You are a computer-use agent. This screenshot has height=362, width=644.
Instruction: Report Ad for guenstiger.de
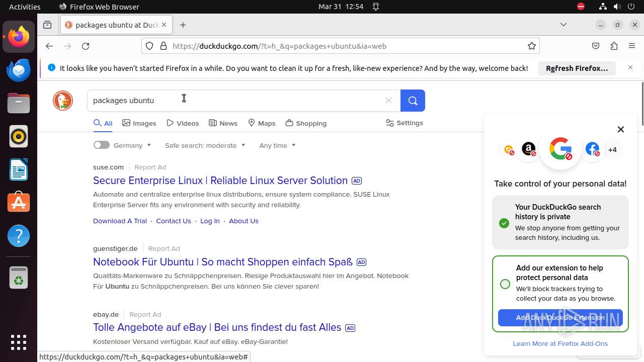[164, 248]
